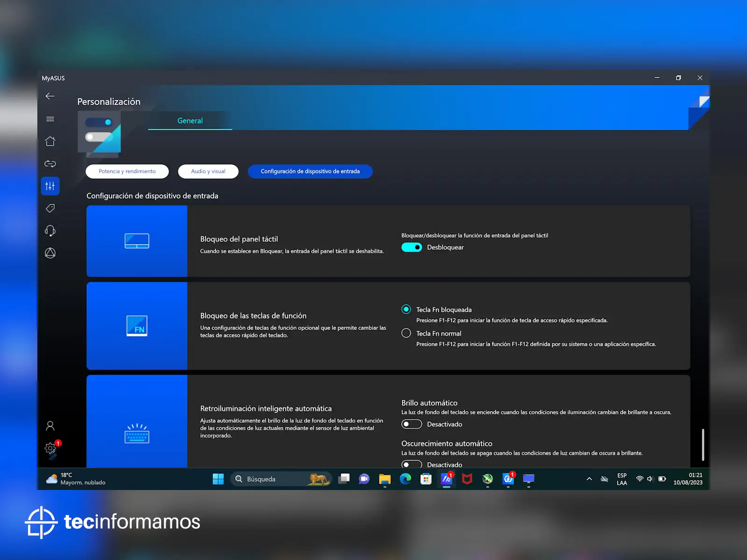Select Tecla Fn normal radio option
The image size is (747, 560).
(x=406, y=333)
